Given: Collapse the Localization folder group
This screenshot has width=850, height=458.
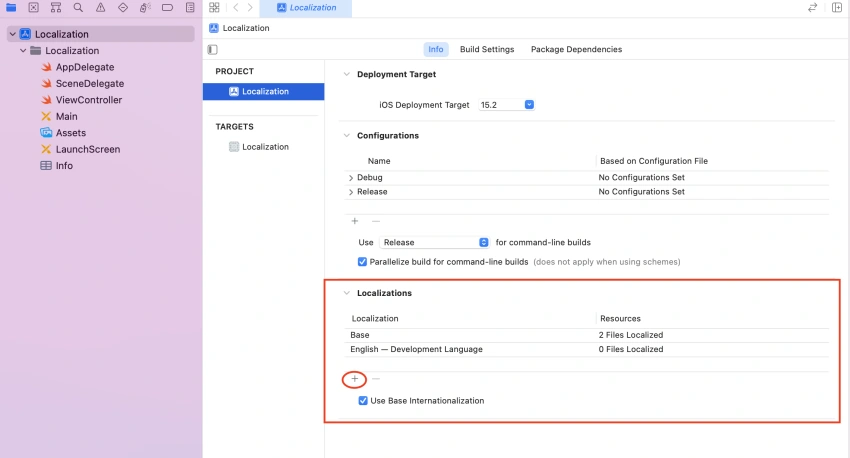Looking at the screenshot, I should (x=23, y=50).
